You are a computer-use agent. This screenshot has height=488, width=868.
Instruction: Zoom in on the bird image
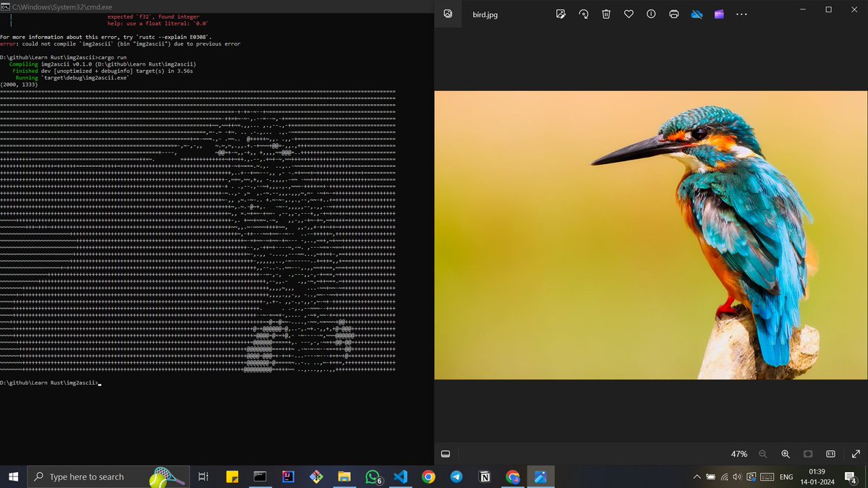point(786,454)
